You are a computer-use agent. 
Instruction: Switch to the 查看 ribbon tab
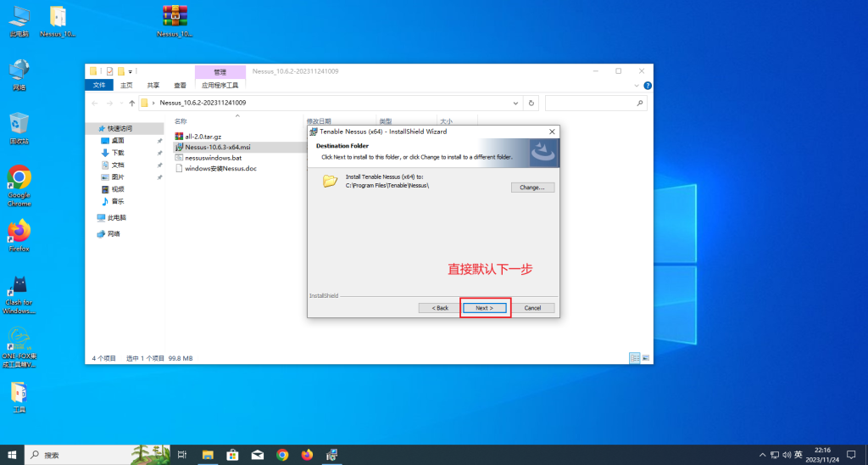tap(180, 85)
